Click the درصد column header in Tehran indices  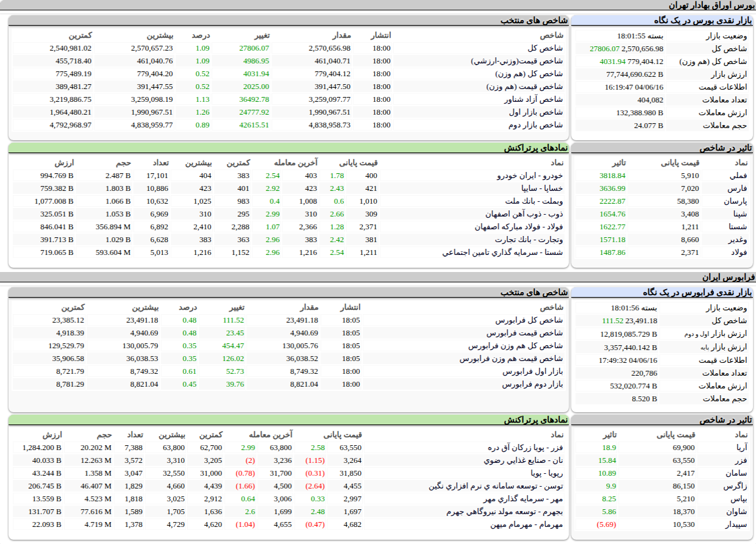click(x=201, y=35)
